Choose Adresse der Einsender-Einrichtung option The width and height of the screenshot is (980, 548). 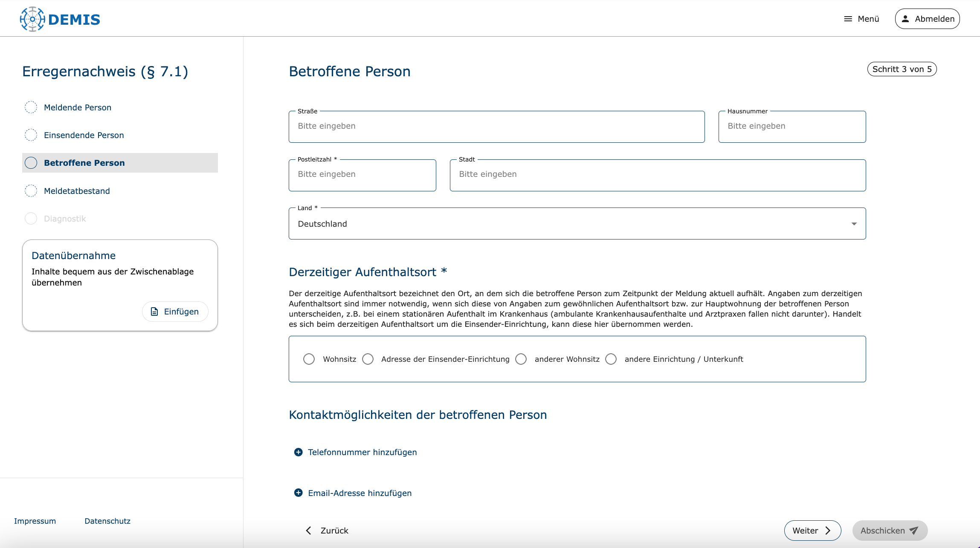[368, 359]
